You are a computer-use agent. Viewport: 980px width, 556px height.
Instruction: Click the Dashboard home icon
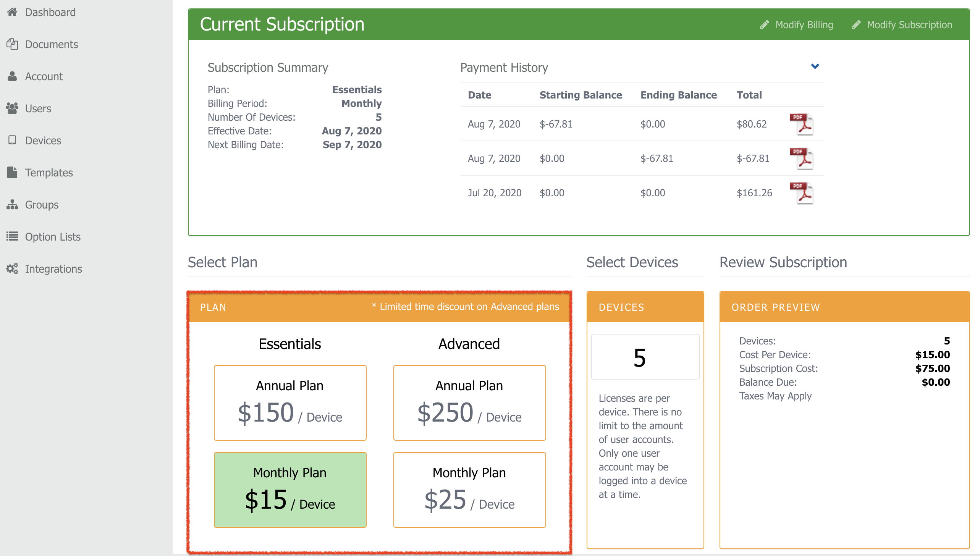[13, 12]
